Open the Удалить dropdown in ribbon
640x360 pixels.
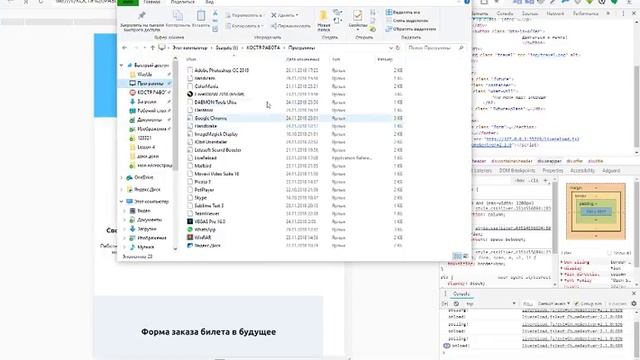pyautogui.click(x=285, y=15)
